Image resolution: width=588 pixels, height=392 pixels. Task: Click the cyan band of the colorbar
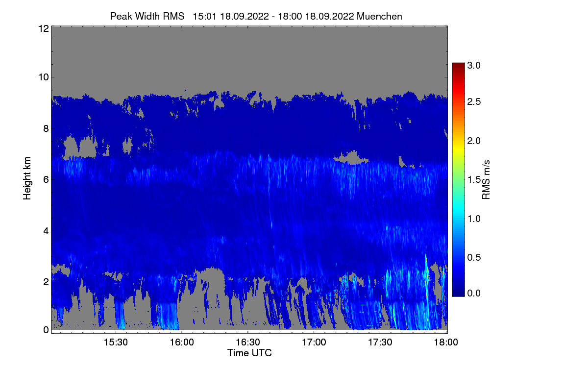coord(458,210)
